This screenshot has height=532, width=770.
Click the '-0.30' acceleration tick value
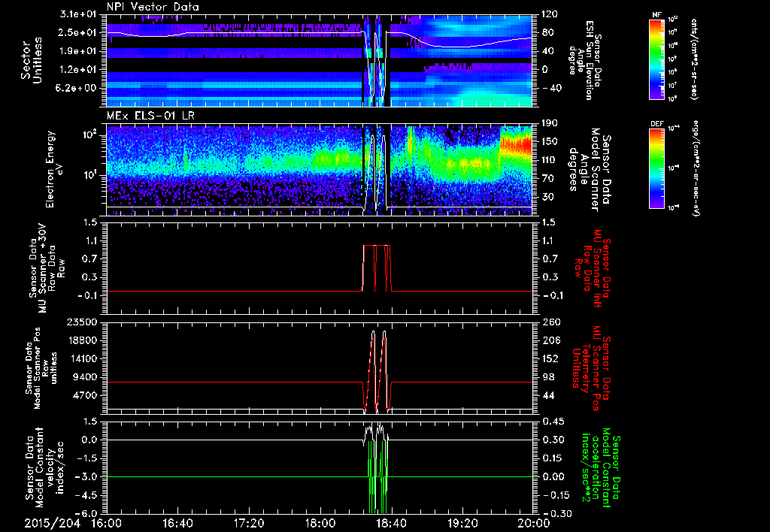556,513
